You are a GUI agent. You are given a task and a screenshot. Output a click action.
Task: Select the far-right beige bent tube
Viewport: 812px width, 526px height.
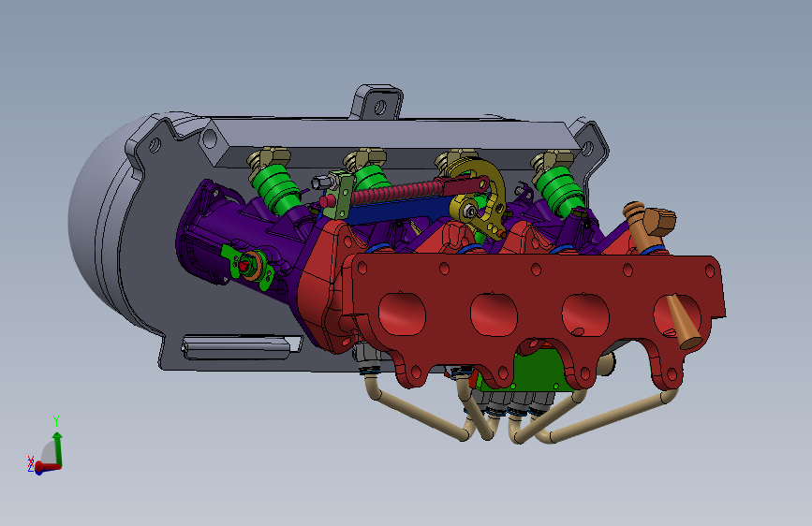point(611,418)
